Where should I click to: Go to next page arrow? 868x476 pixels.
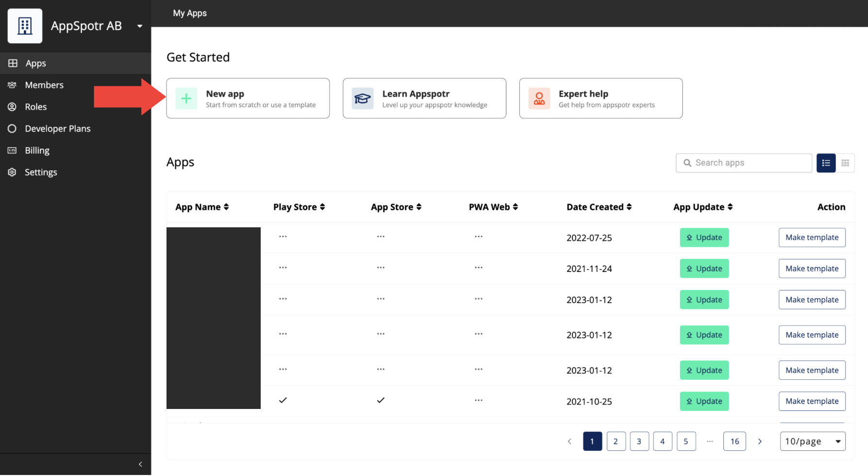760,442
